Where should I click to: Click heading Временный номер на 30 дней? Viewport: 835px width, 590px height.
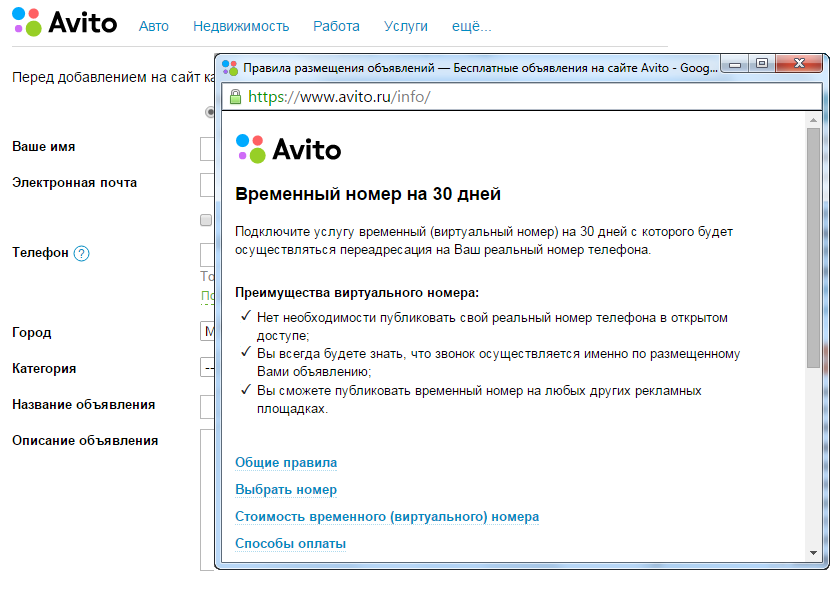click(368, 194)
